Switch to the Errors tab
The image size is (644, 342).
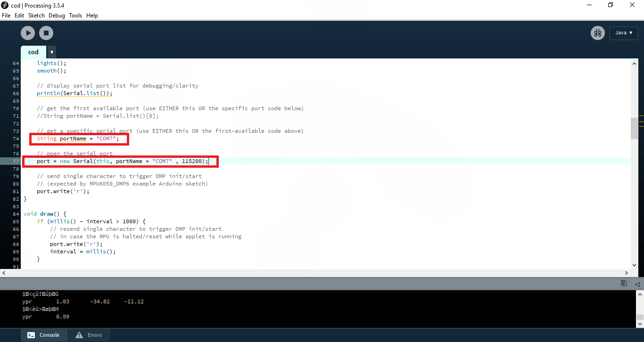[89, 335]
